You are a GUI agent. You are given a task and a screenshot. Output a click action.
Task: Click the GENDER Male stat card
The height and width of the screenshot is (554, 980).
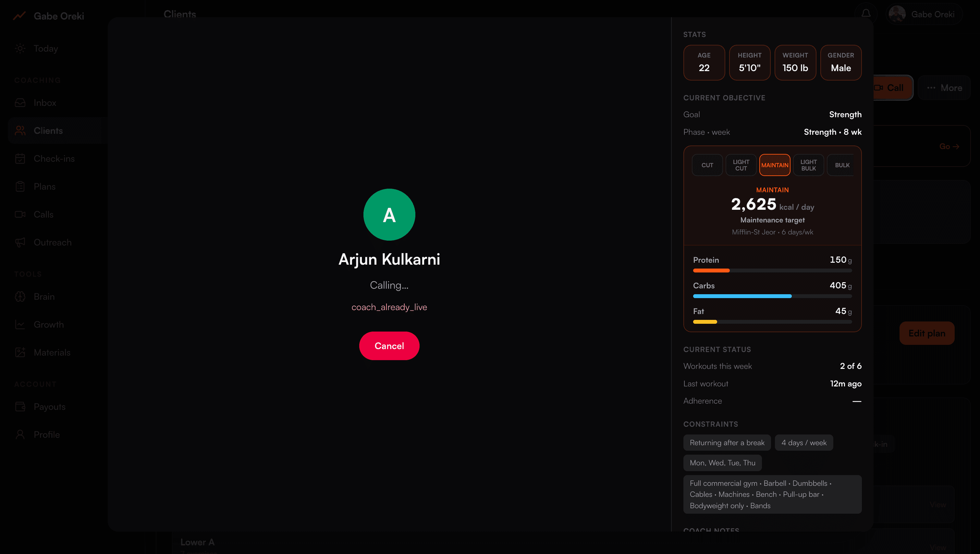[x=841, y=62]
